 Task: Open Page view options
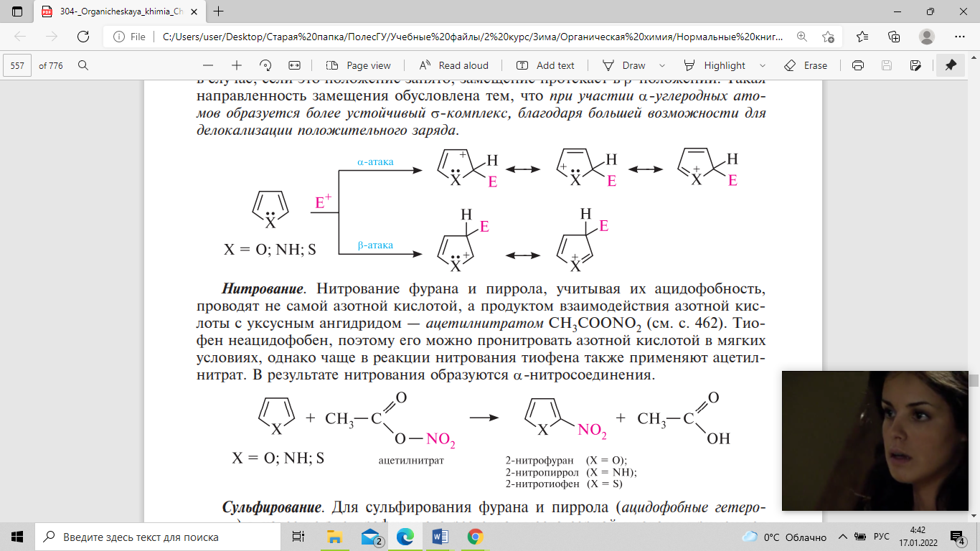point(358,65)
